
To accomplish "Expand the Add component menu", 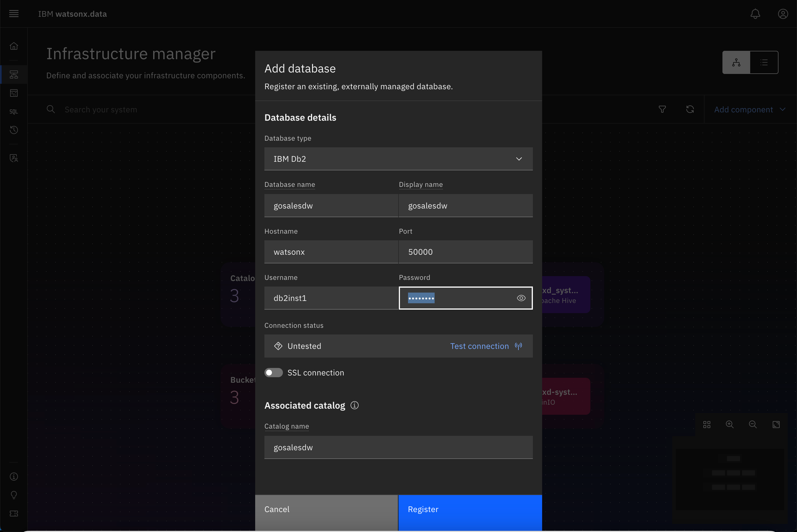I will coord(750,109).
